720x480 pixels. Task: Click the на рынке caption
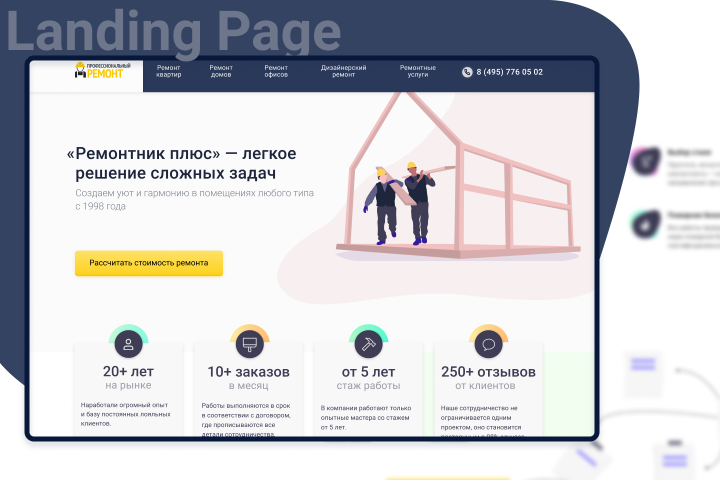tap(128, 385)
